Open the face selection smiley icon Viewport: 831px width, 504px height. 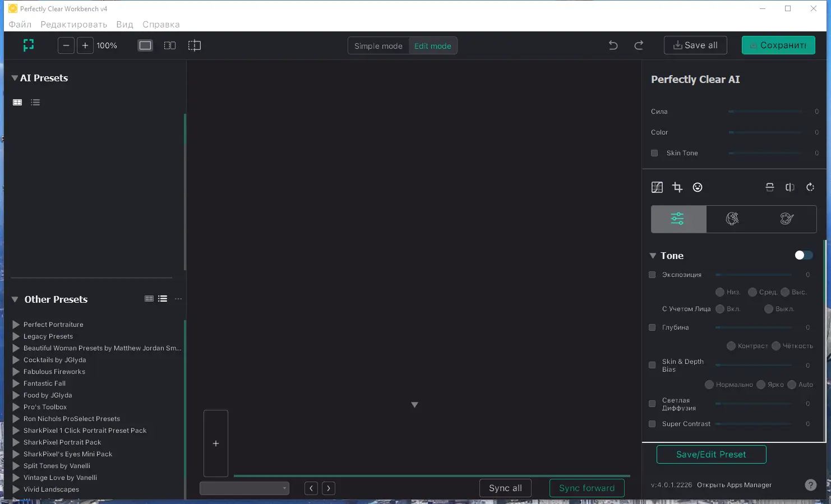pyautogui.click(x=698, y=187)
